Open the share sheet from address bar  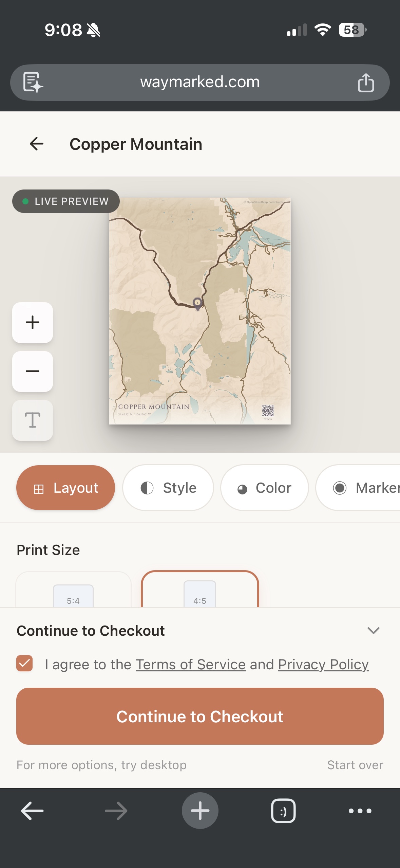(x=365, y=82)
